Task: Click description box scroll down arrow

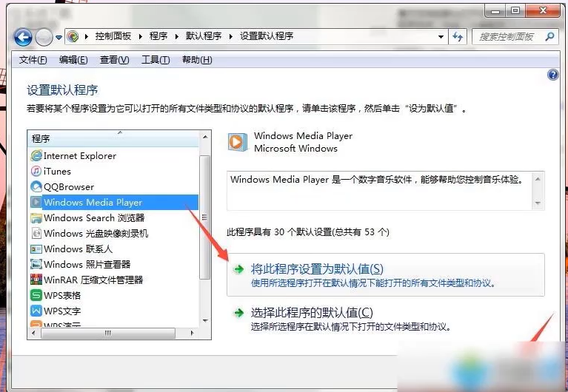Action: pyautogui.click(x=538, y=203)
